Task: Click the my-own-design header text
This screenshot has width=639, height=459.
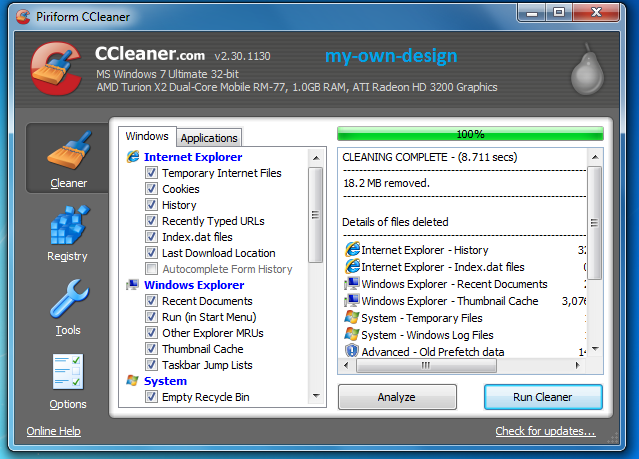Action: pos(391,56)
